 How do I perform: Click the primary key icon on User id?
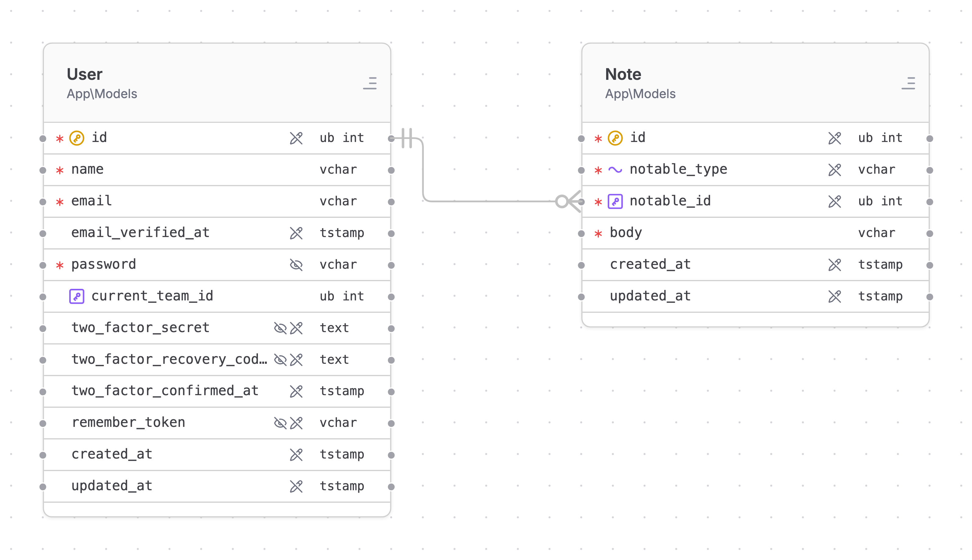click(77, 138)
